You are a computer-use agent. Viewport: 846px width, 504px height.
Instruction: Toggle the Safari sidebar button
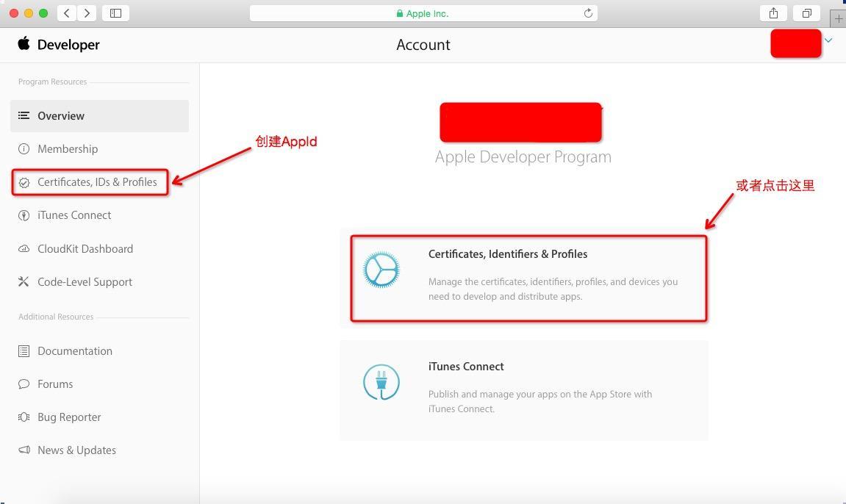pyautogui.click(x=115, y=13)
